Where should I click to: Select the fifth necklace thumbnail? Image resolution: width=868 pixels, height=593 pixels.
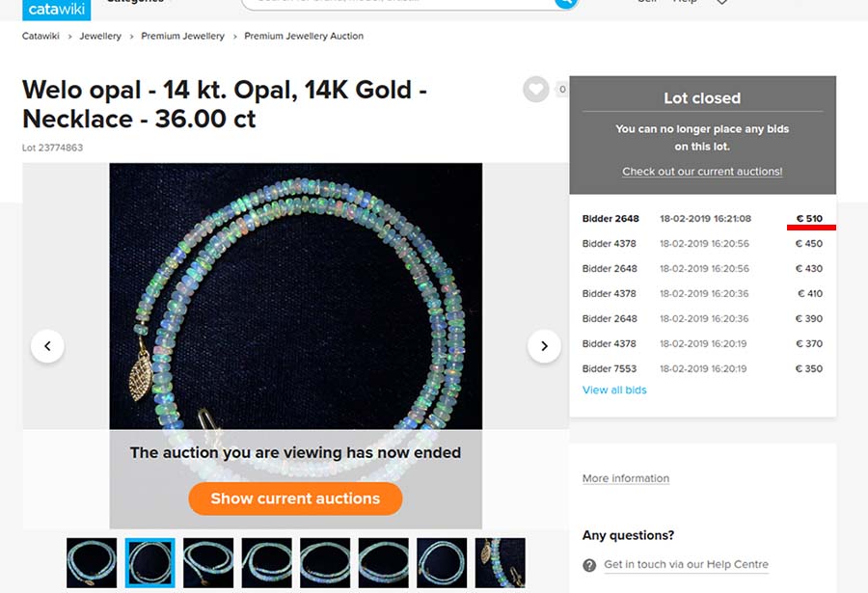tap(325, 562)
